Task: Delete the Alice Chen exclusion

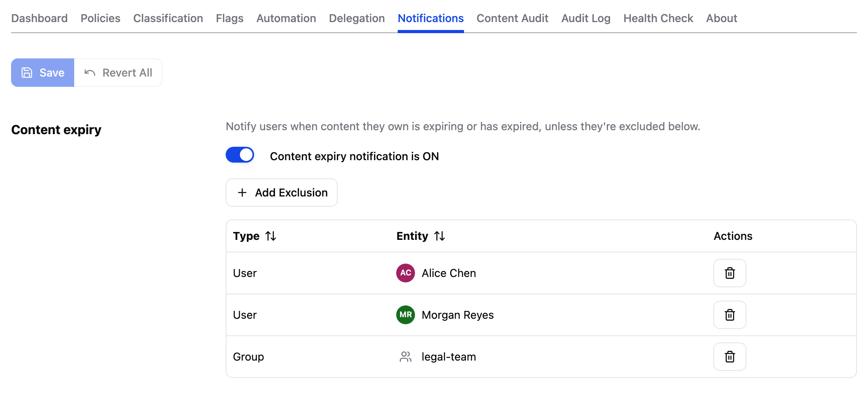Action: [730, 273]
